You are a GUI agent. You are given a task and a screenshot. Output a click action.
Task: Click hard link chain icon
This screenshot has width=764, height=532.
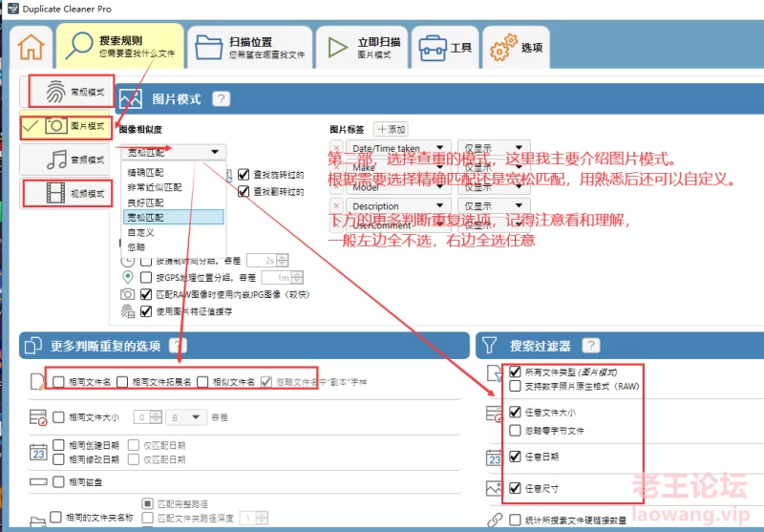(x=495, y=520)
